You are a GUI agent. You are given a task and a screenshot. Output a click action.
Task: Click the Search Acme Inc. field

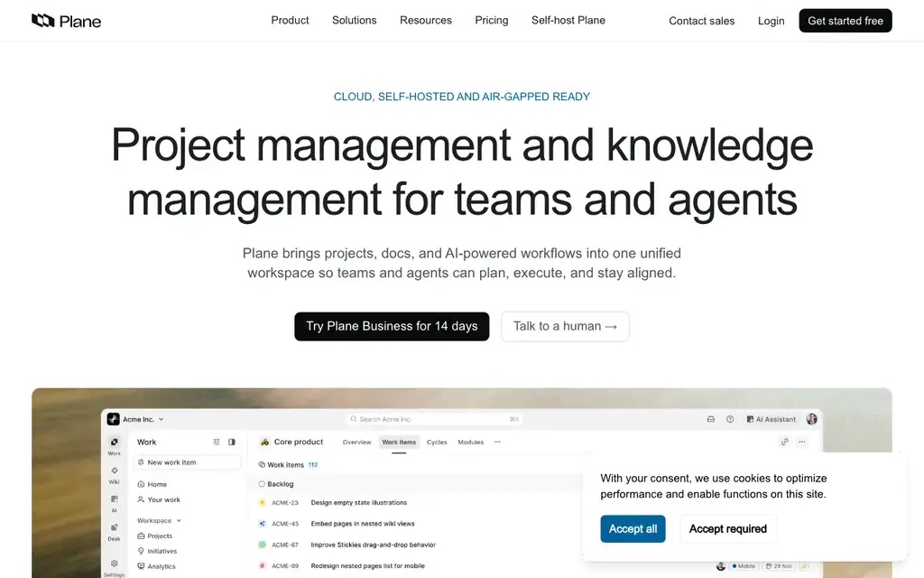(435, 419)
